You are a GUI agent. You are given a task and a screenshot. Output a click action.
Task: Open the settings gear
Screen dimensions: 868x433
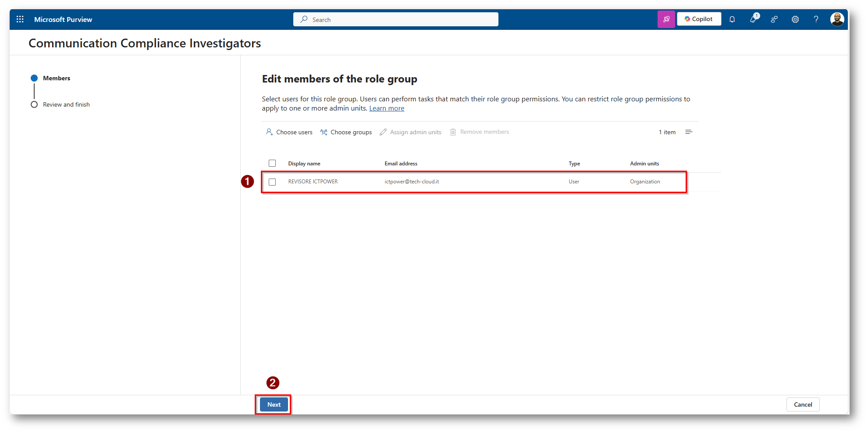[795, 19]
